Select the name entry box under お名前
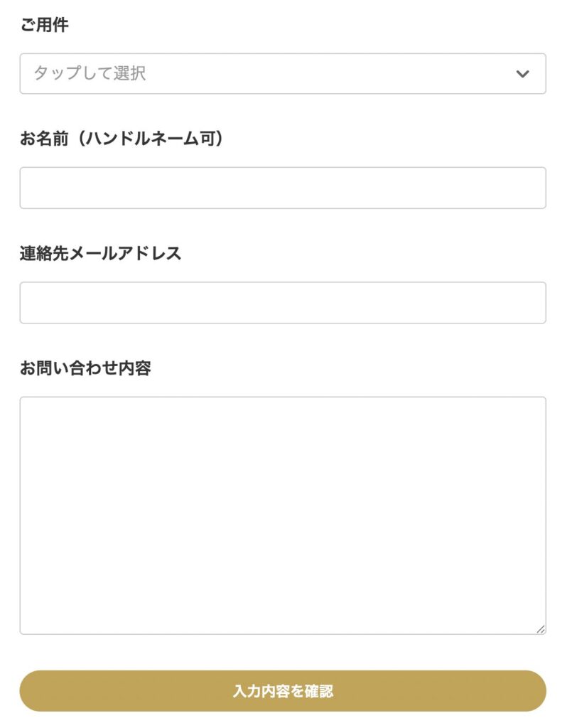 pos(283,187)
